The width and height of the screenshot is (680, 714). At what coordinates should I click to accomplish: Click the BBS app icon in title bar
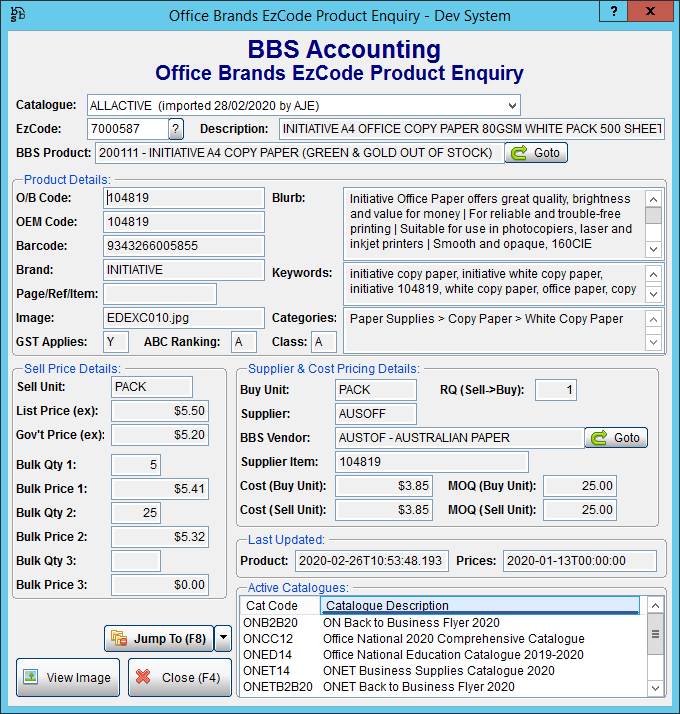18,15
